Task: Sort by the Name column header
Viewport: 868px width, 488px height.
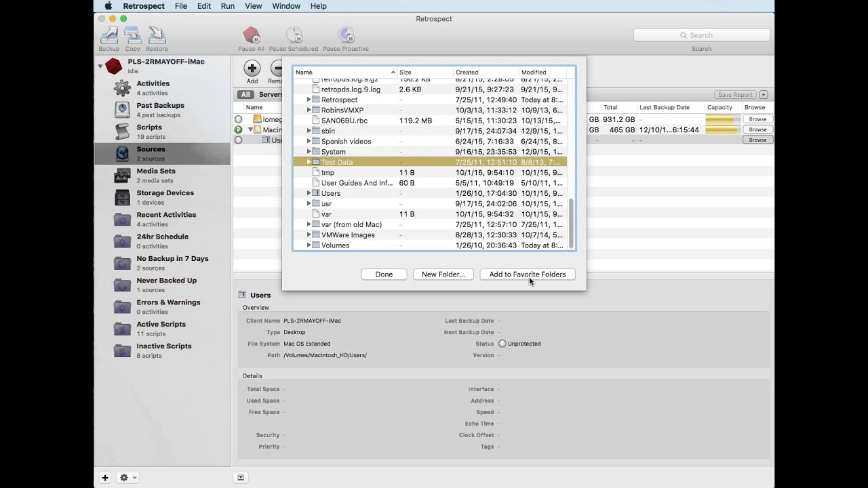Action: tap(344, 72)
